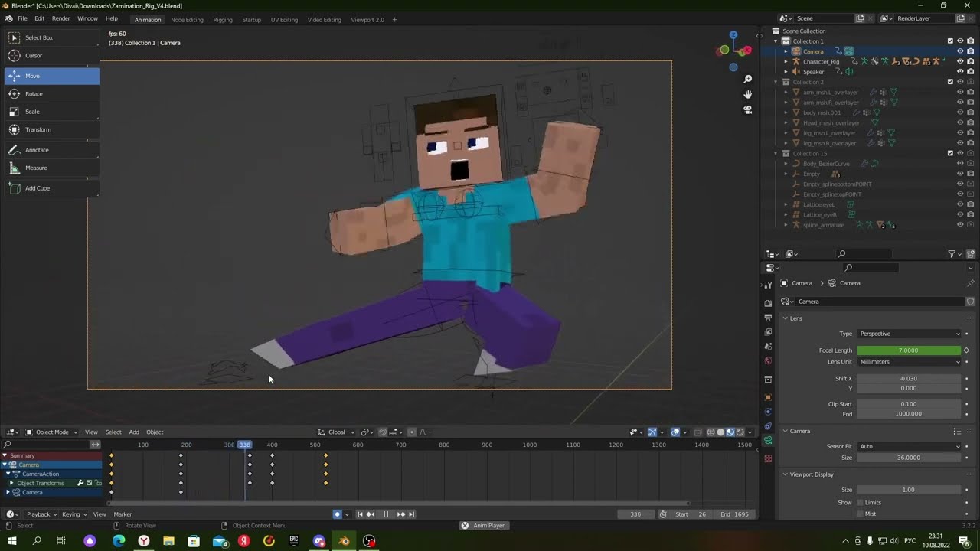Toggle camera view icon in viewport
Image resolution: width=980 pixels, height=551 pixels.
coord(748,109)
